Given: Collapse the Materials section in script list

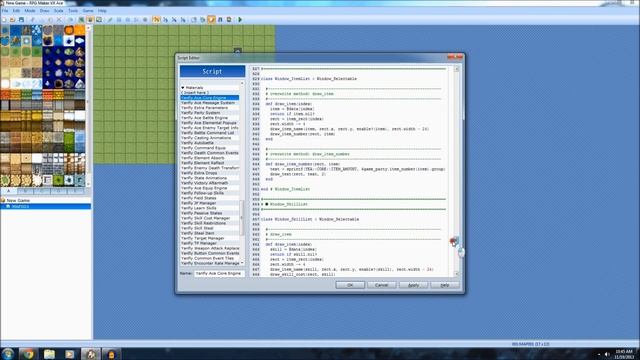Looking at the screenshot, I should [183, 88].
